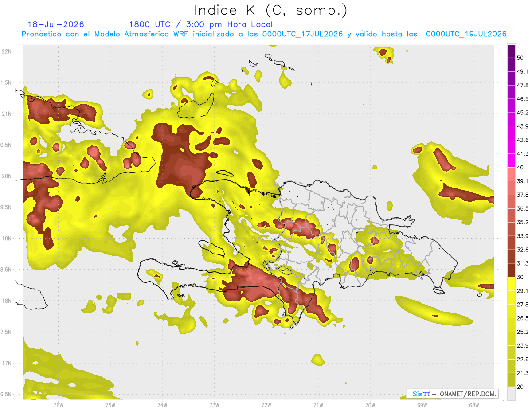Click the legend value 32.6
The width and height of the screenshot is (532, 411).
(523, 250)
